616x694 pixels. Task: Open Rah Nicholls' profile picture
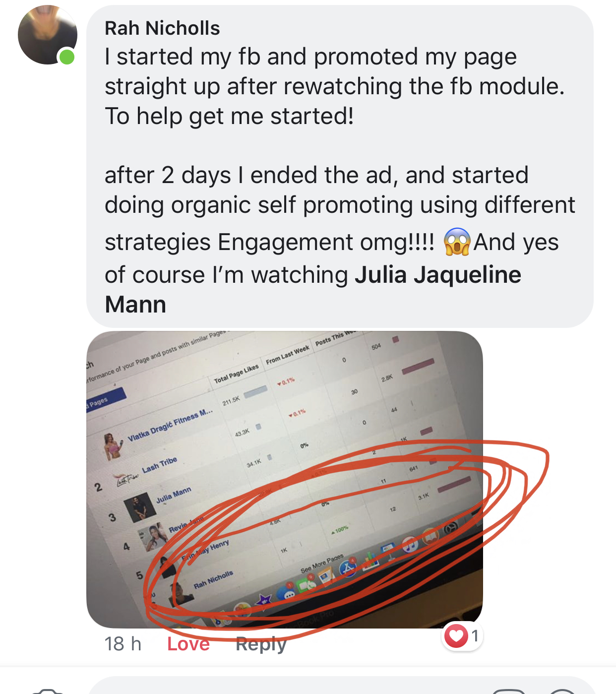(x=47, y=35)
